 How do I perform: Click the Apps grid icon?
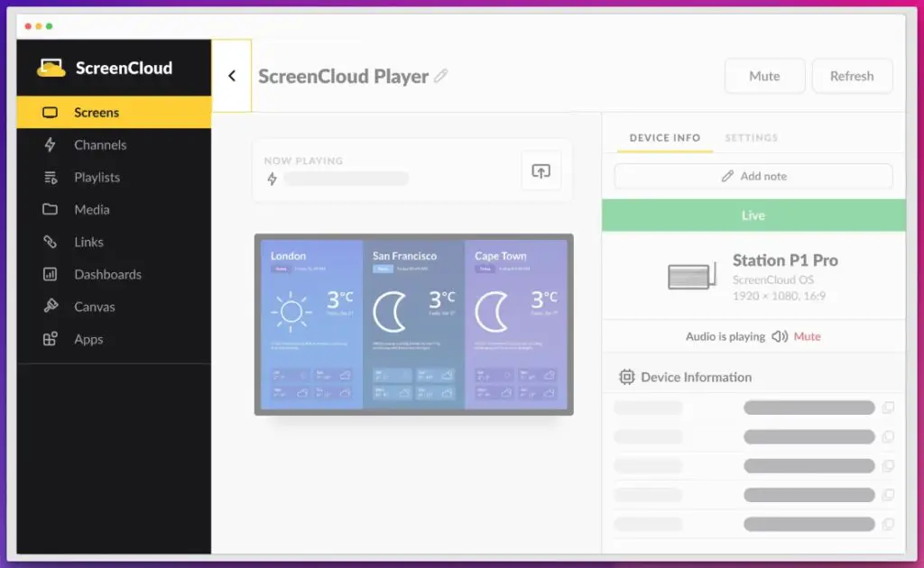click(51, 339)
